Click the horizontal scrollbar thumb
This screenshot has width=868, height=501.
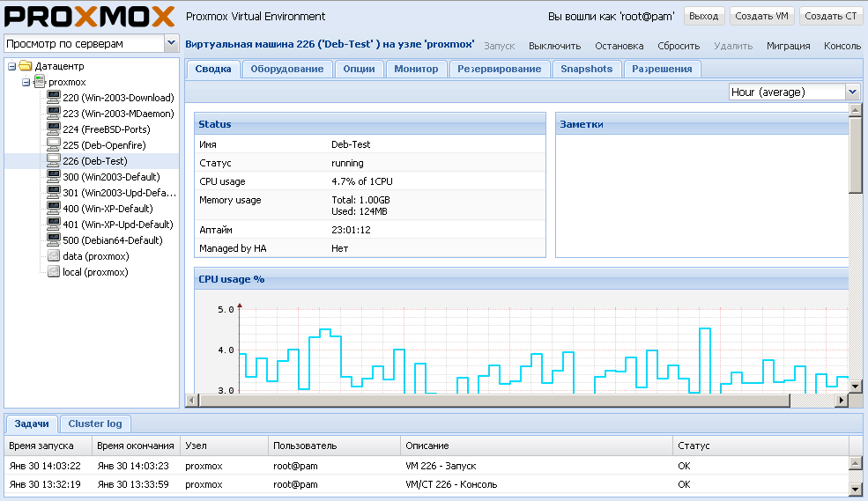click(x=493, y=400)
